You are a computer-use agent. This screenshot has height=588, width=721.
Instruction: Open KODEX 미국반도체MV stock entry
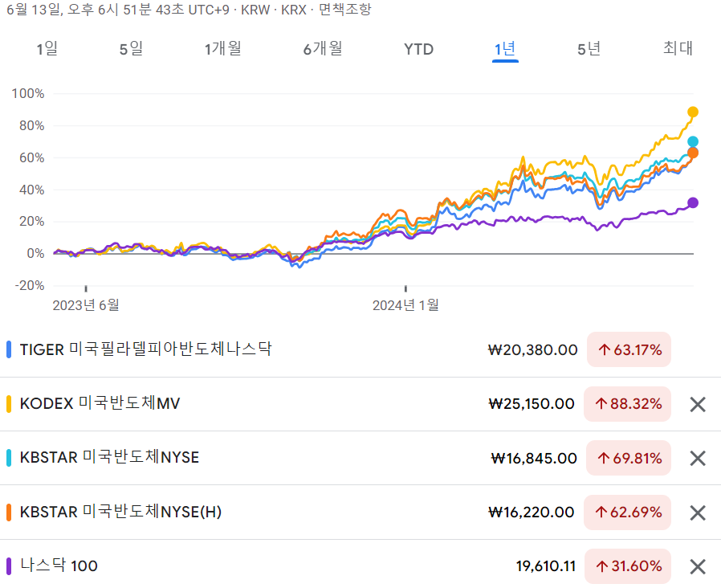pyautogui.click(x=100, y=403)
